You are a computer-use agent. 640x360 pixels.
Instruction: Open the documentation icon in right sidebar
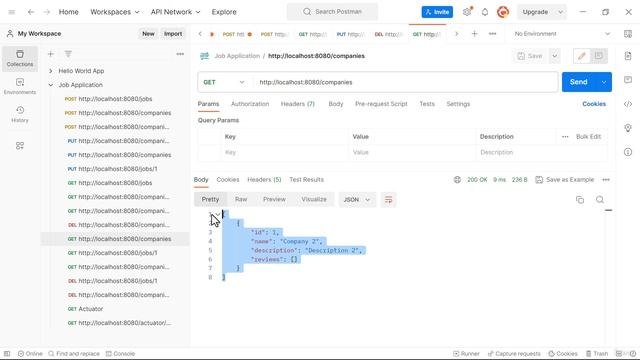click(x=628, y=56)
